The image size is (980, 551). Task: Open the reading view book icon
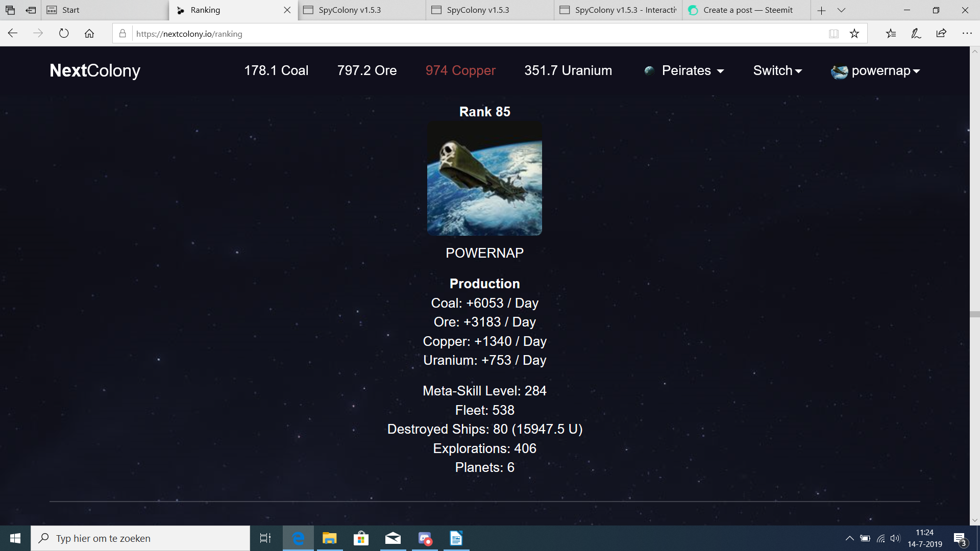click(834, 34)
